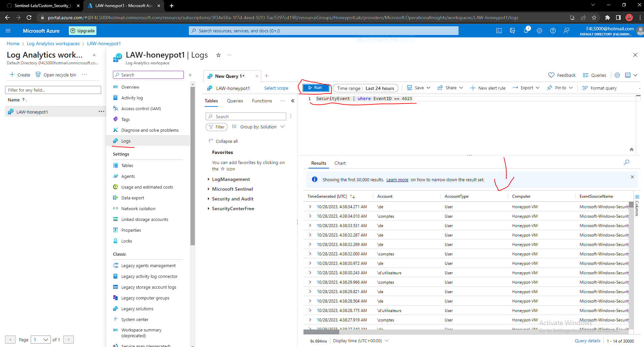Expand the Security and Audit table group

(208, 199)
